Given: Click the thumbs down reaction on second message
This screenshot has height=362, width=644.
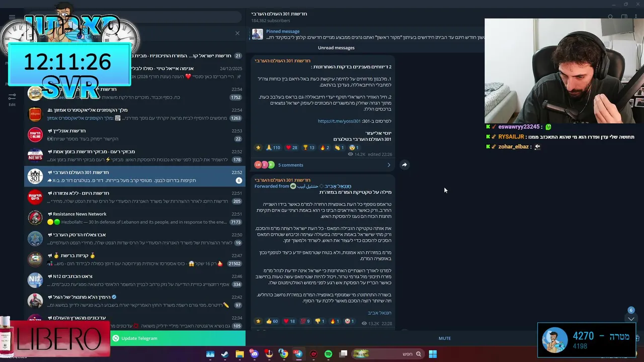Looking at the screenshot, I should (319, 321).
